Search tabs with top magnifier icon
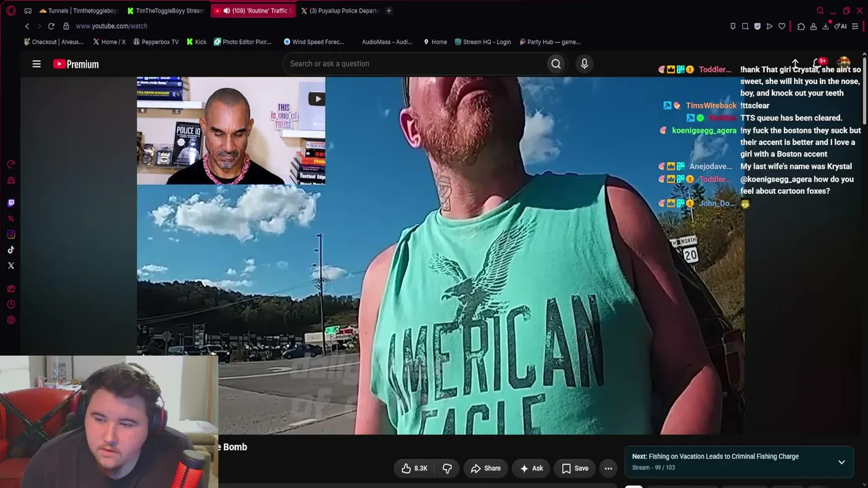 coord(821,11)
